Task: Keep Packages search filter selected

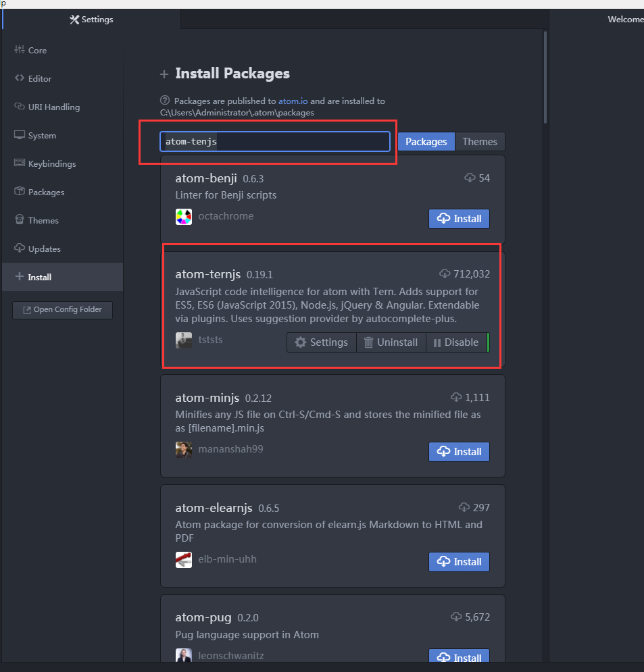Action: (x=426, y=141)
